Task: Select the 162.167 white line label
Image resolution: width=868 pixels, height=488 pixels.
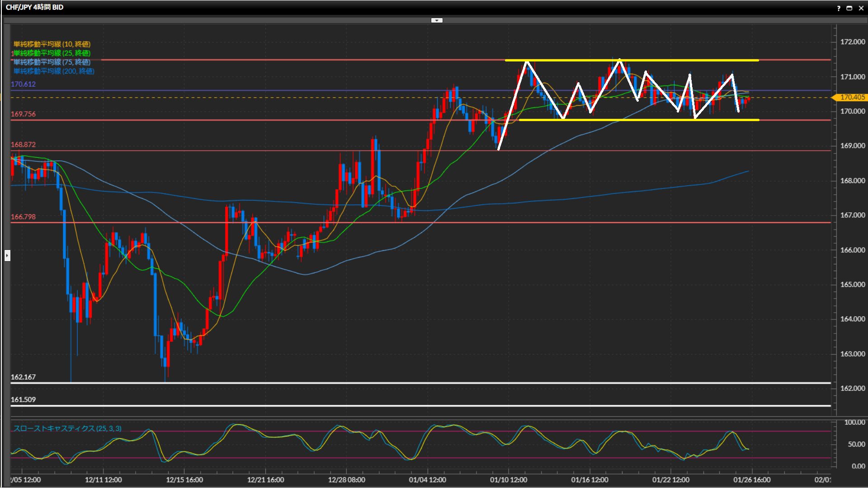Action: [x=23, y=377]
